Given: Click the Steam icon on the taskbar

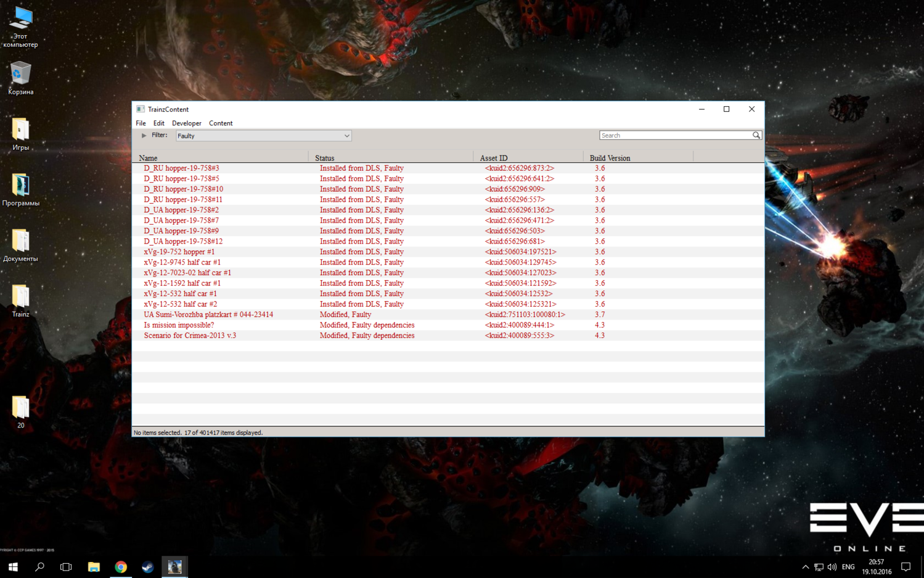Looking at the screenshot, I should click(148, 567).
